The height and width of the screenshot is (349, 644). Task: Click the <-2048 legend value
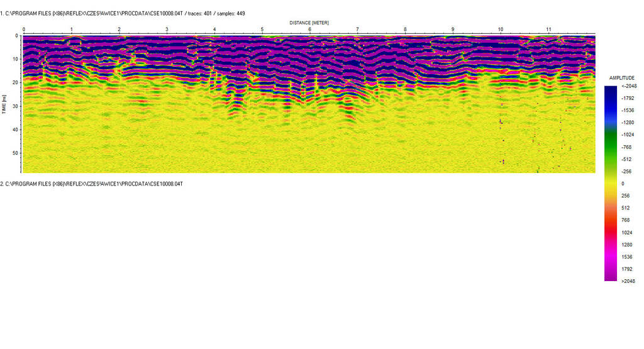point(628,86)
